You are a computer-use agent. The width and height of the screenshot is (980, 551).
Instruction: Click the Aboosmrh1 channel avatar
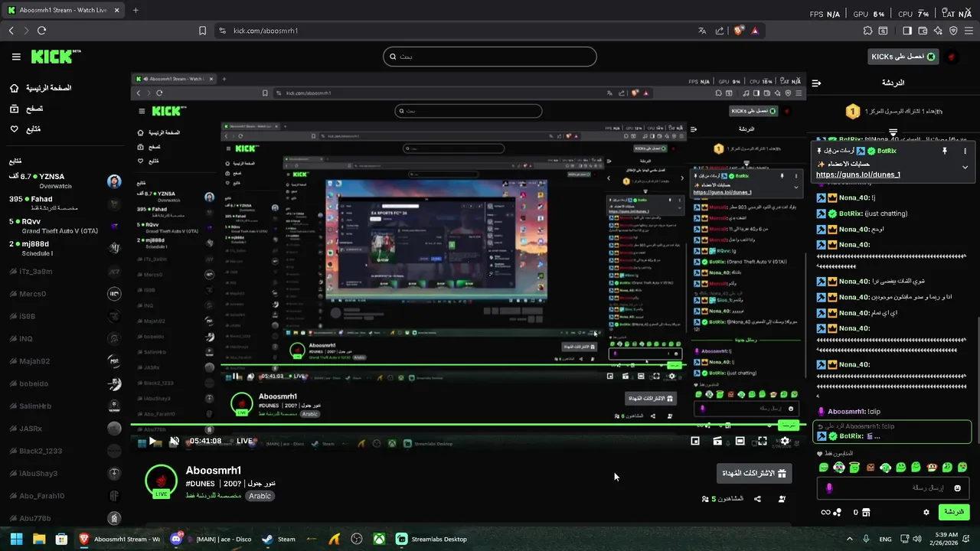coord(161,480)
